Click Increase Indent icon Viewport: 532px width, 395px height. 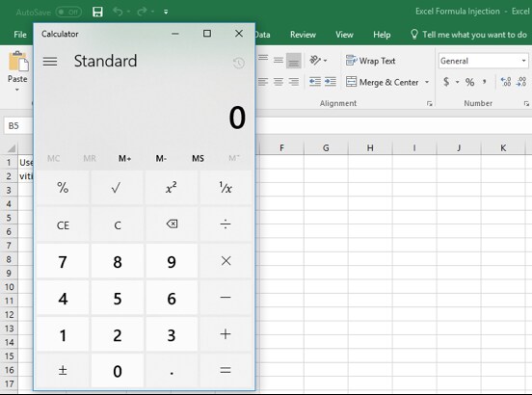[x=331, y=82]
